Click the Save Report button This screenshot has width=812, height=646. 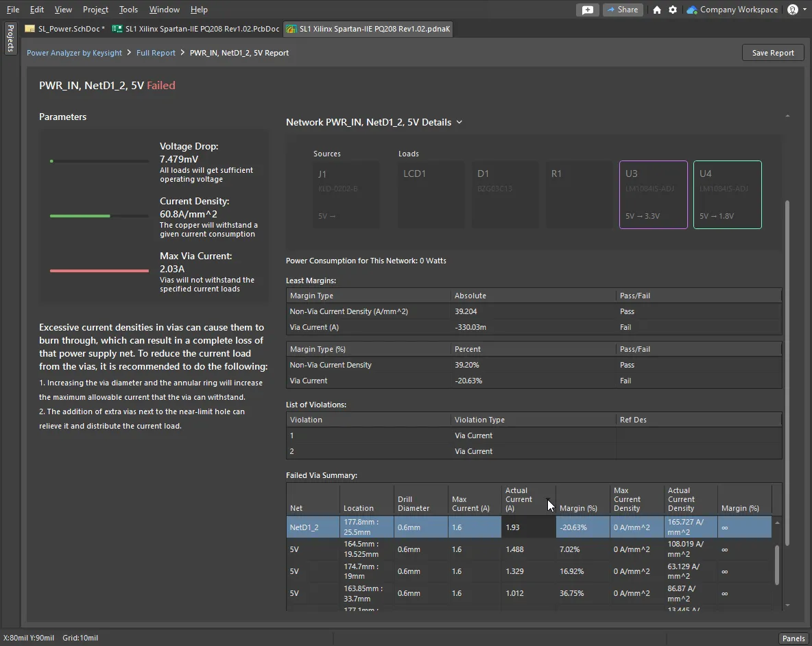click(773, 53)
